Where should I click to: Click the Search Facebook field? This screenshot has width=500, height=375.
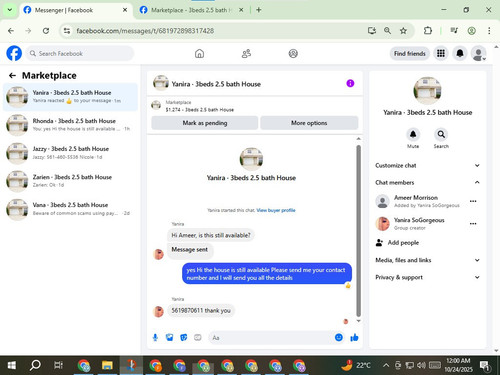[x=80, y=53]
